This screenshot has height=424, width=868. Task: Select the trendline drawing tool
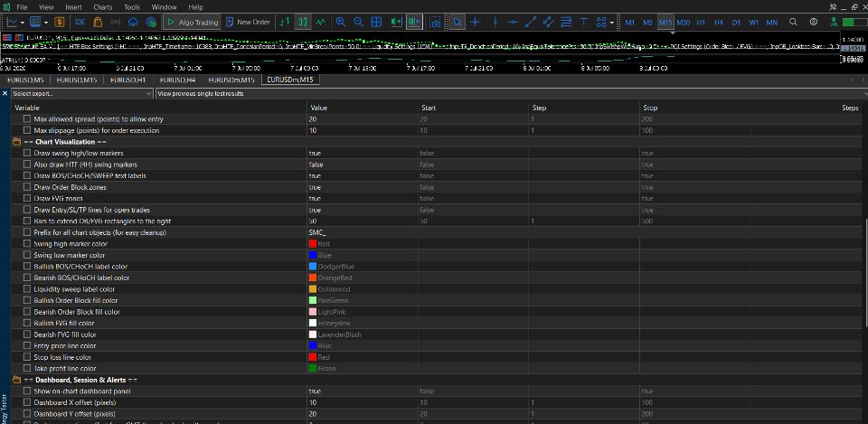pos(531,22)
